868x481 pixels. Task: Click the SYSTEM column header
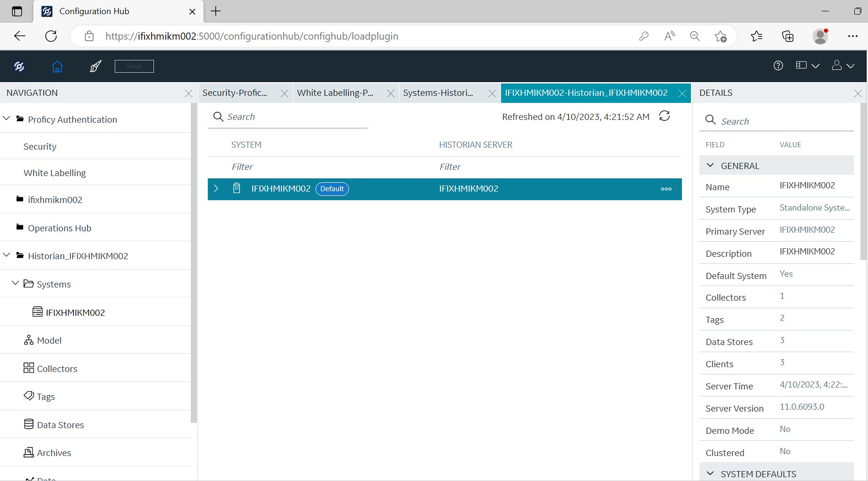246,145
